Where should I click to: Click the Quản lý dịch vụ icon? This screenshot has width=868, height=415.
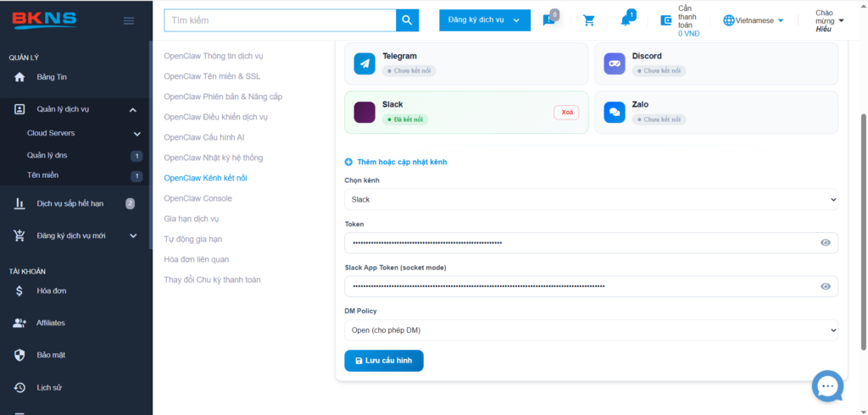[19, 109]
